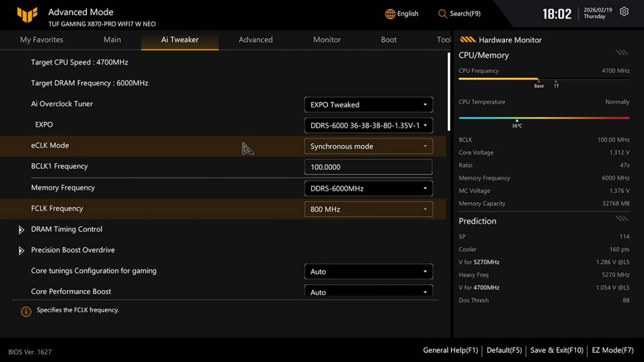Open the eCLK Mode dropdown
Image resolution: width=644 pixels, height=362 pixels.
pyautogui.click(x=368, y=147)
